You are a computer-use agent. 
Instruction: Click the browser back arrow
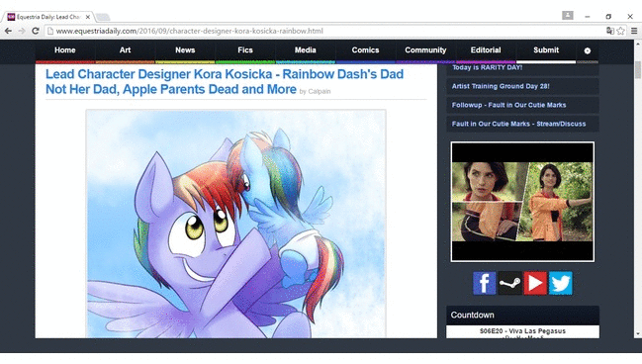[8, 31]
